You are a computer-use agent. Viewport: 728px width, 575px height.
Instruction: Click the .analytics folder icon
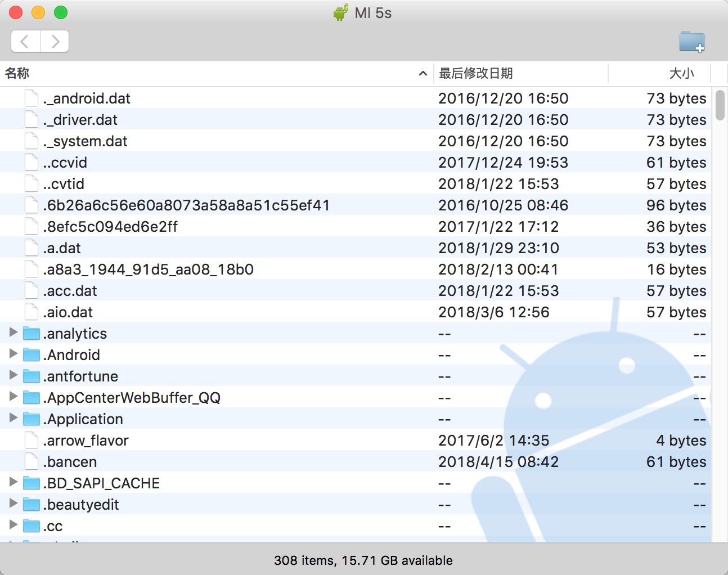[32, 334]
